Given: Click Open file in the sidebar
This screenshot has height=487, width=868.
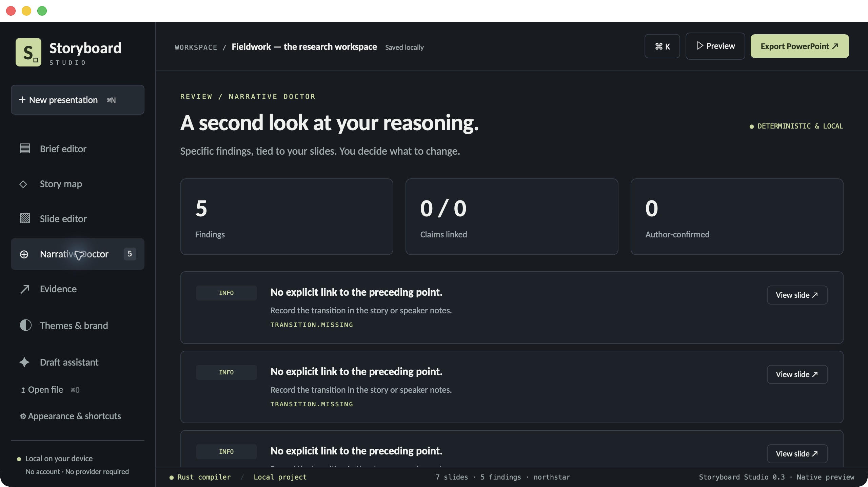Looking at the screenshot, I should tap(50, 390).
